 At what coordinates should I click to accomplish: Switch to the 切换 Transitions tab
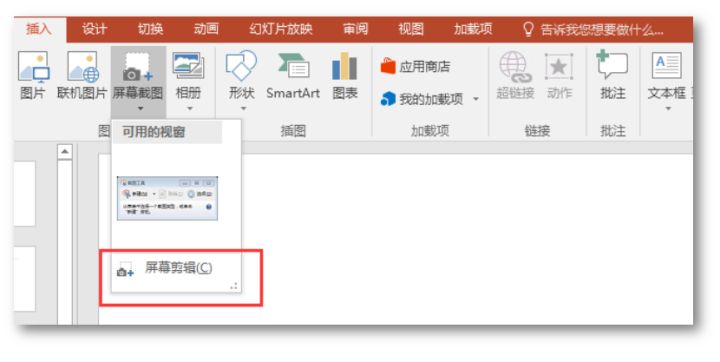pos(151,30)
